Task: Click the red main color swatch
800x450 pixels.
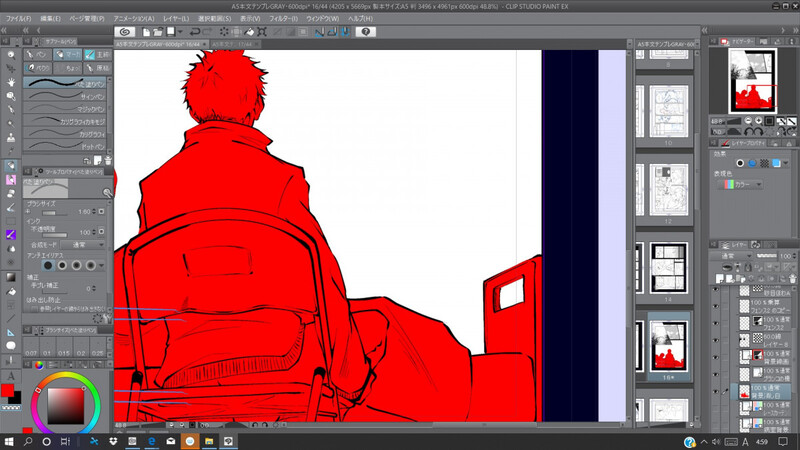Action: [x=7, y=391]
